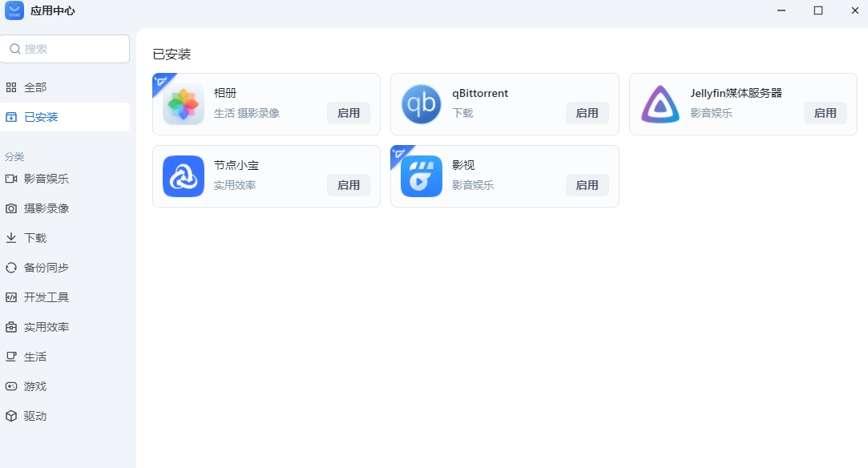Enable the 影视 app with 启用
Image resolution: width=868 pixels, height=468 pixels.
(x=587, y=185)
